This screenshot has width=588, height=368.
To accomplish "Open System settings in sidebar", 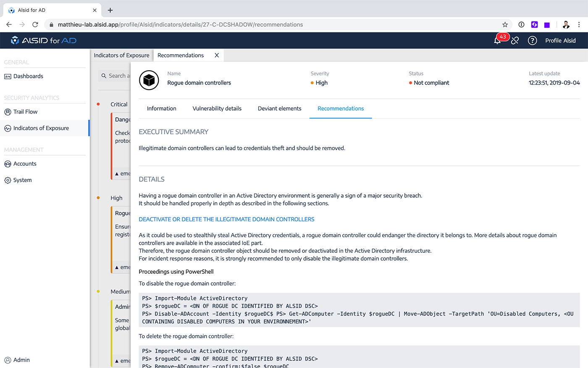I will [22, 180].
